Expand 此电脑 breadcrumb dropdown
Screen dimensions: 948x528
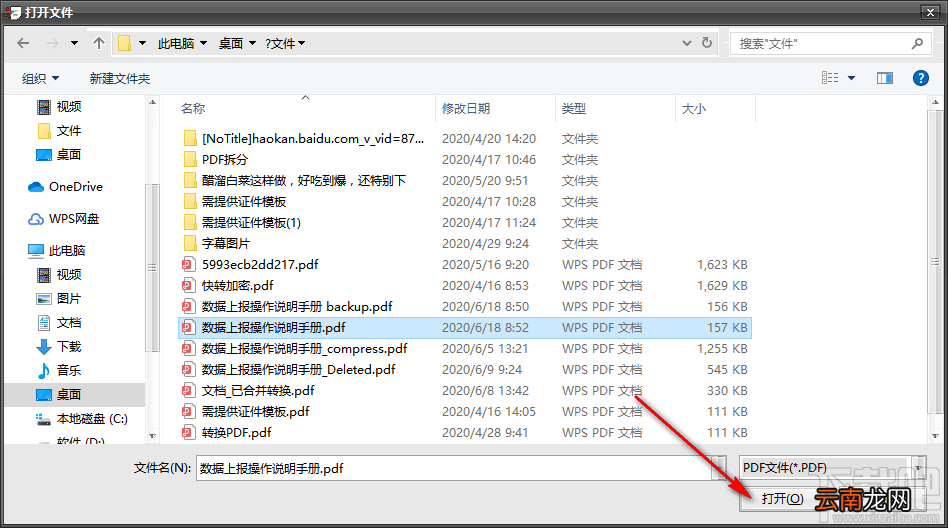pyautogui.click(x=204, y=43)
